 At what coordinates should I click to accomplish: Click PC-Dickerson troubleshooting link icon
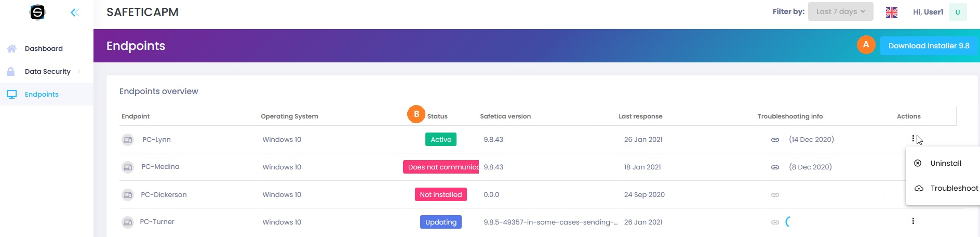(775, 195)
